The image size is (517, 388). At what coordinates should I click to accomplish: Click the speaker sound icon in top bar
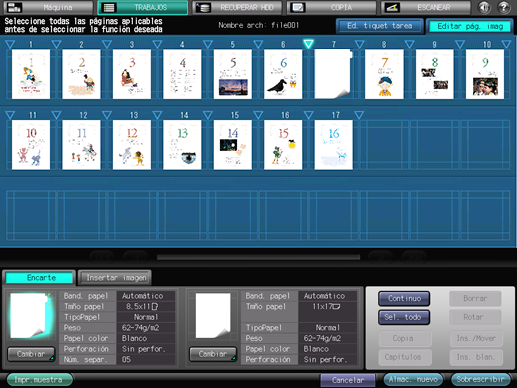[484, 7]
